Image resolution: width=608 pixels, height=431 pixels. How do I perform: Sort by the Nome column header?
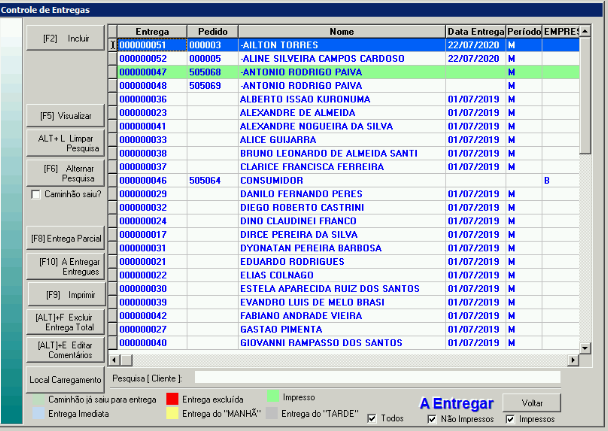point(341,32)
